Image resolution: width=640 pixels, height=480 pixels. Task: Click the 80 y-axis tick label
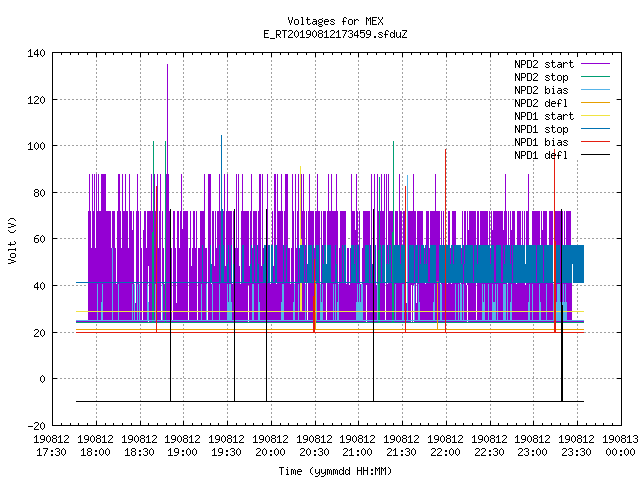[39, 193]
